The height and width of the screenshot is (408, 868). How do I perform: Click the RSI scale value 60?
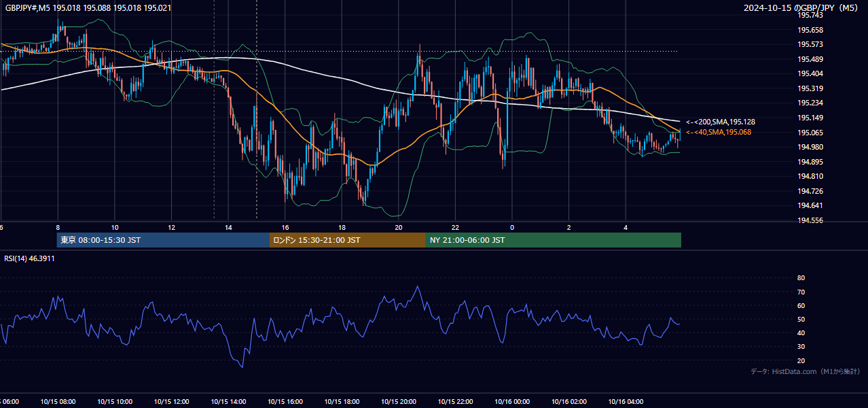click(801, 305)
